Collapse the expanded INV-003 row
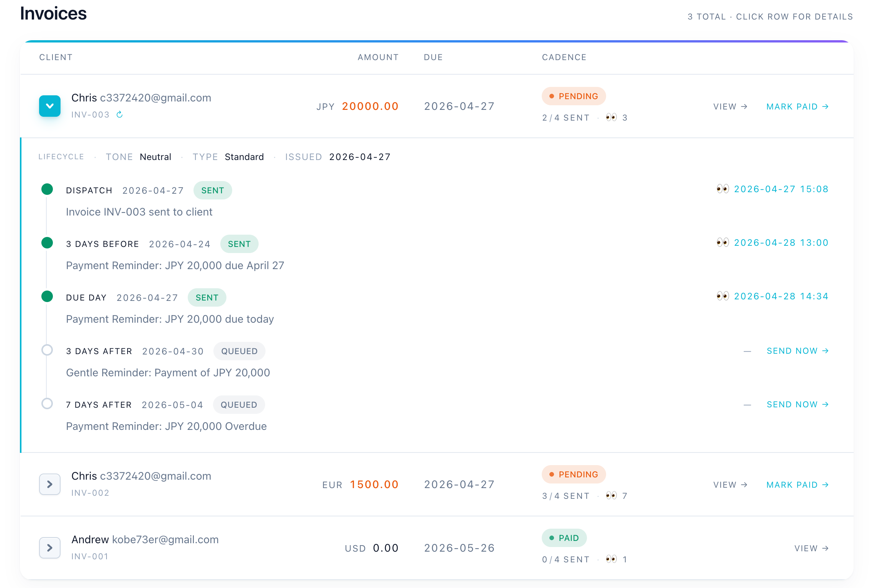The height and width of the screenshot is (588, 872). (x=49, y=106)
